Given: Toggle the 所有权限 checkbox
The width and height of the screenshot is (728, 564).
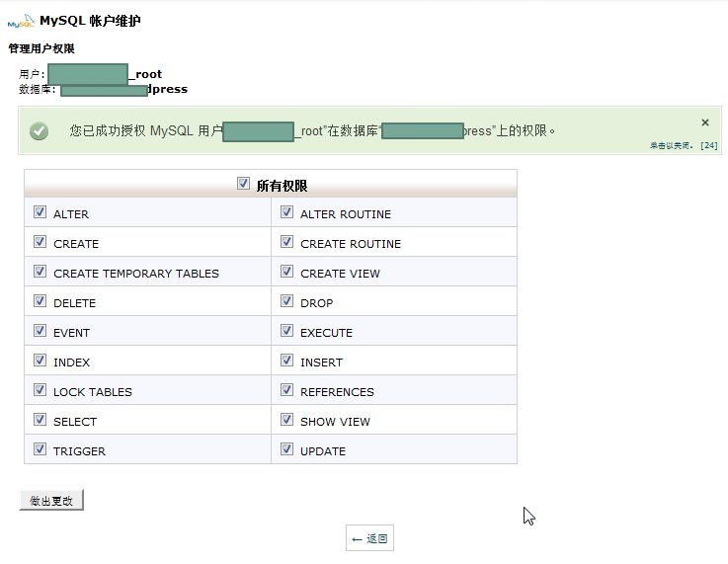Looking at the screenshot, I should point(243,184).
